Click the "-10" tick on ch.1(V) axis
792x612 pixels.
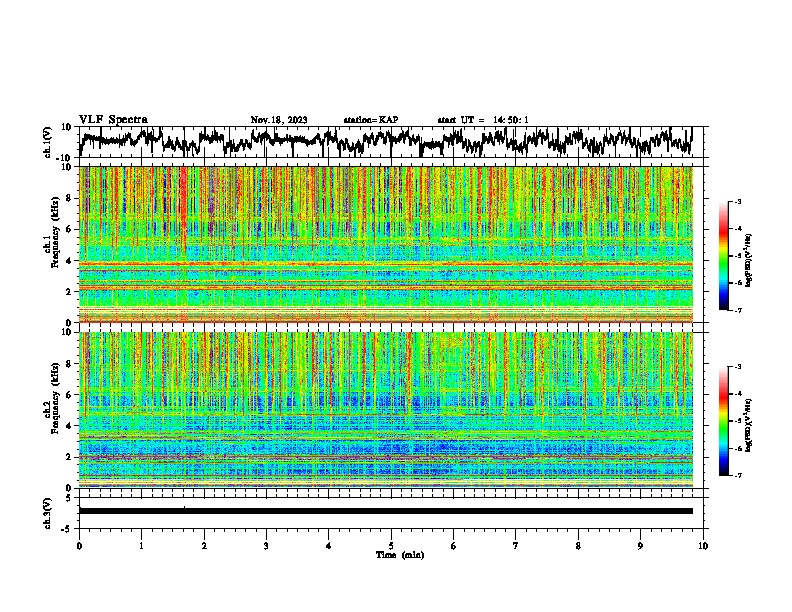click(65, 158)
